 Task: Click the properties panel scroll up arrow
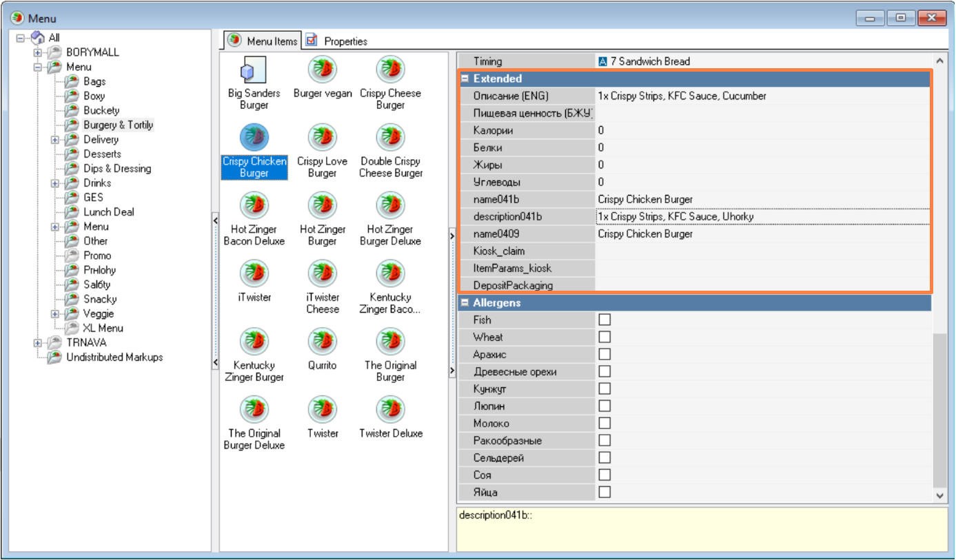(x=940, y=60)
